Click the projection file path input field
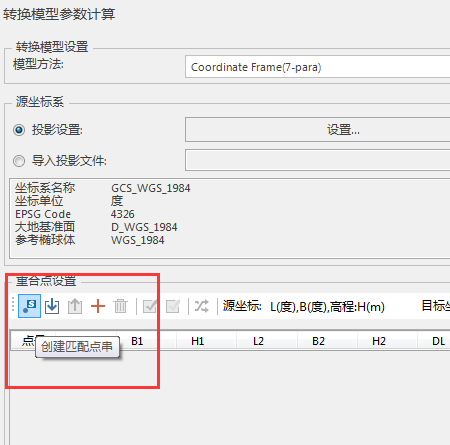This screenshot has width=450, height=445. 318,160
